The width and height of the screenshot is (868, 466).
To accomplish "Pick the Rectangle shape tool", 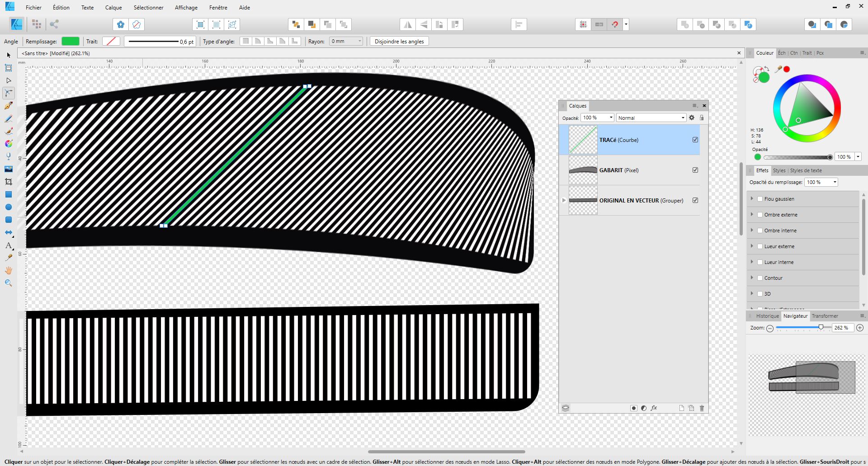I will coord(8,194).
